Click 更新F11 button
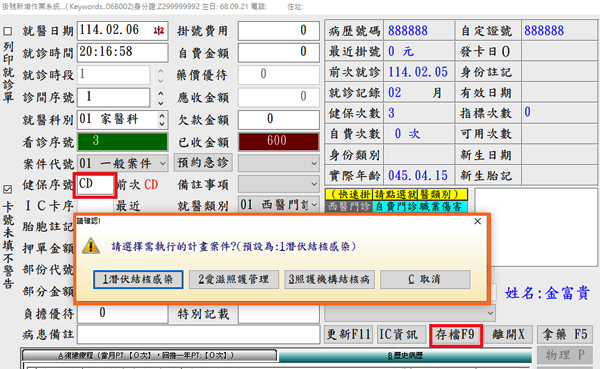The width and height of the screenshot is (600, 369). tap(349, 335)
